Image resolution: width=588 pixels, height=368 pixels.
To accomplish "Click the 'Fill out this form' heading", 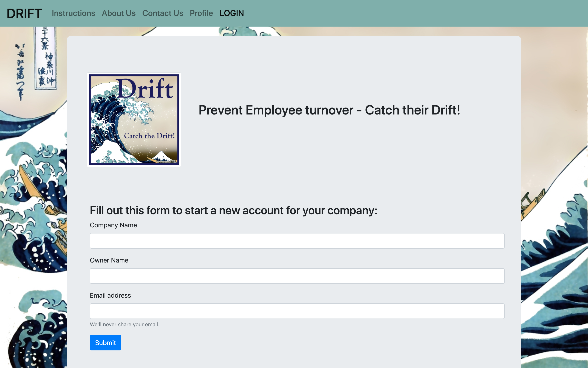I will coord(233,210).
